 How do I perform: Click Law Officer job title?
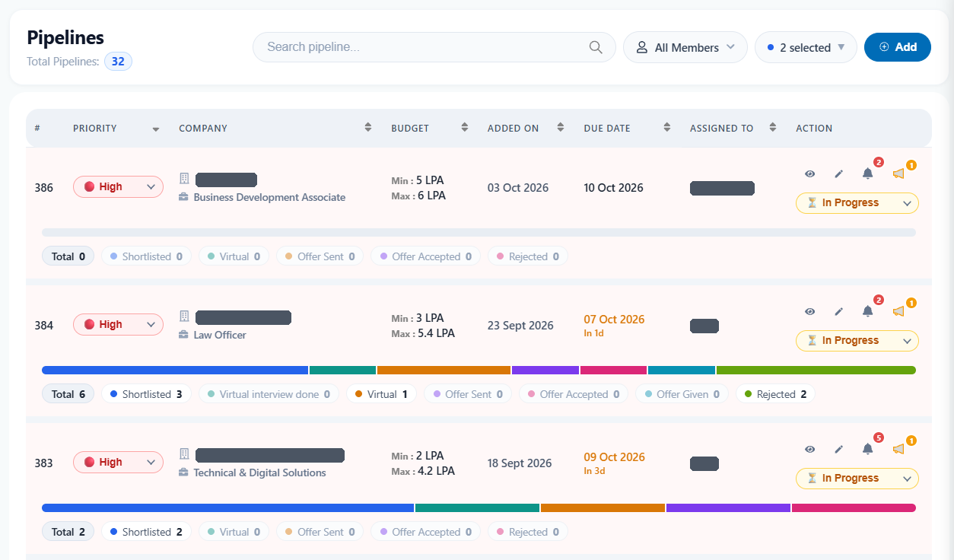point(220,335)
